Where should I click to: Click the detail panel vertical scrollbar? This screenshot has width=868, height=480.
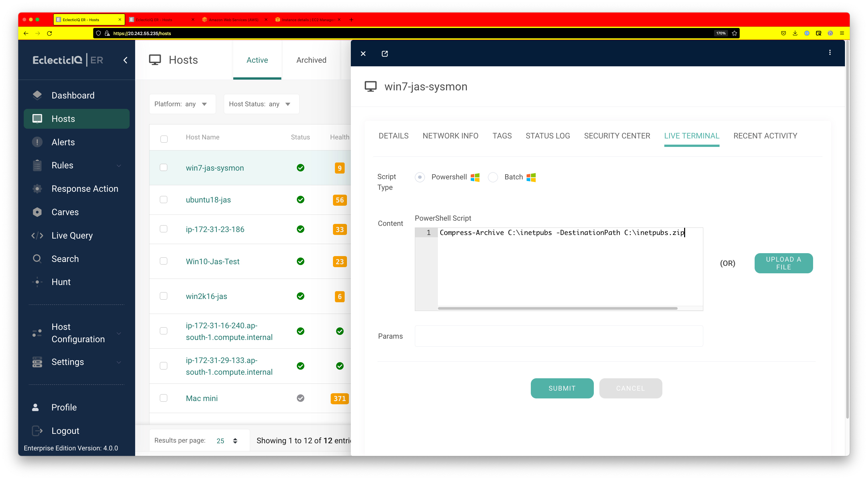(847, 229)
